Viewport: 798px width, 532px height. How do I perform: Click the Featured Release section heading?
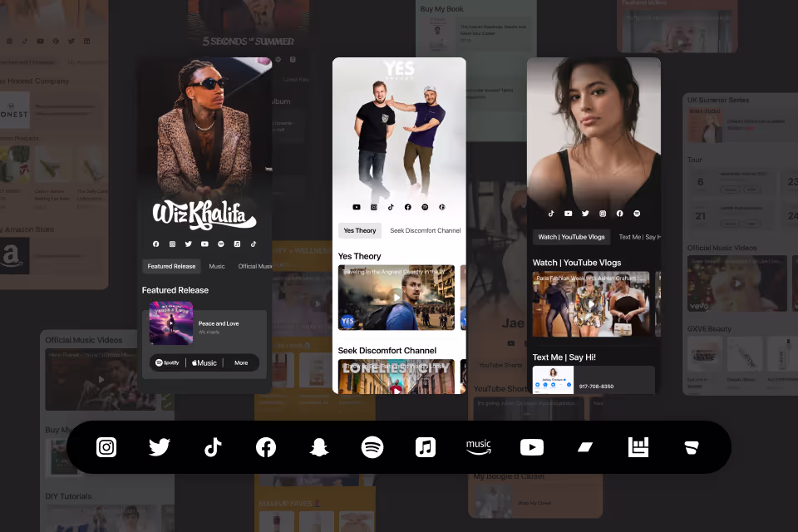coord(175,290)
